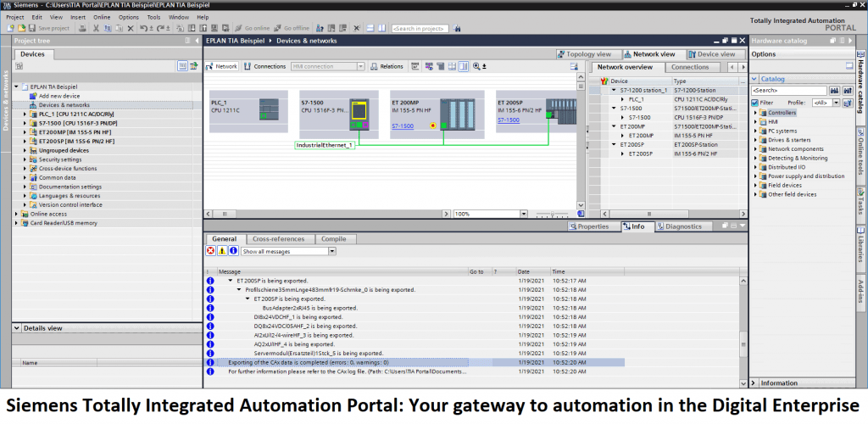Viewport: 868px width, 424px height.
Task: Redo the last undone action
Action: point(162,28)
